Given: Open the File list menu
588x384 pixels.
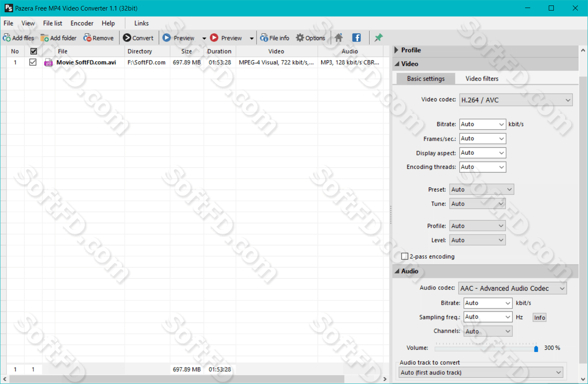Looking at the screenshot, I should coord(53,23).
